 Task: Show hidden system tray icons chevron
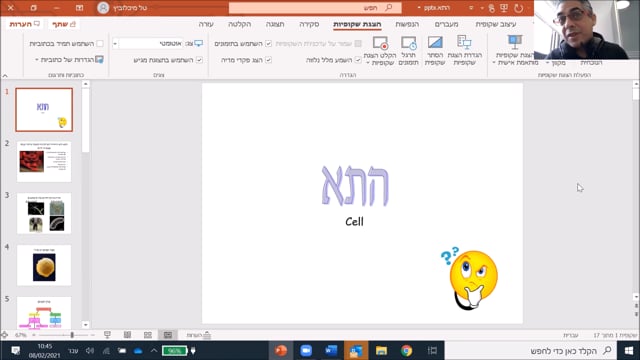[154, 351]
